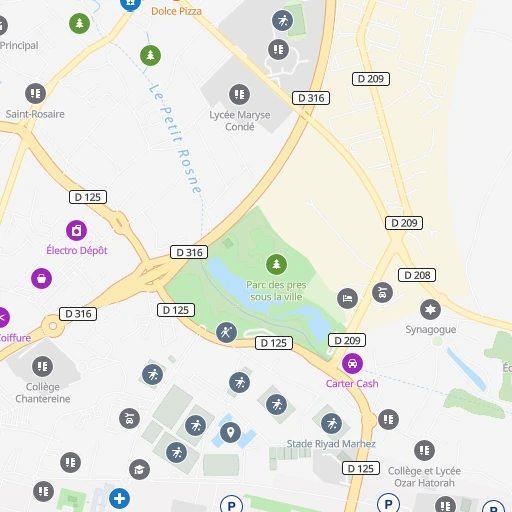Select the Synagogue star icon
512x512 pixels.
pyautogui.click(x=430, y=309)
